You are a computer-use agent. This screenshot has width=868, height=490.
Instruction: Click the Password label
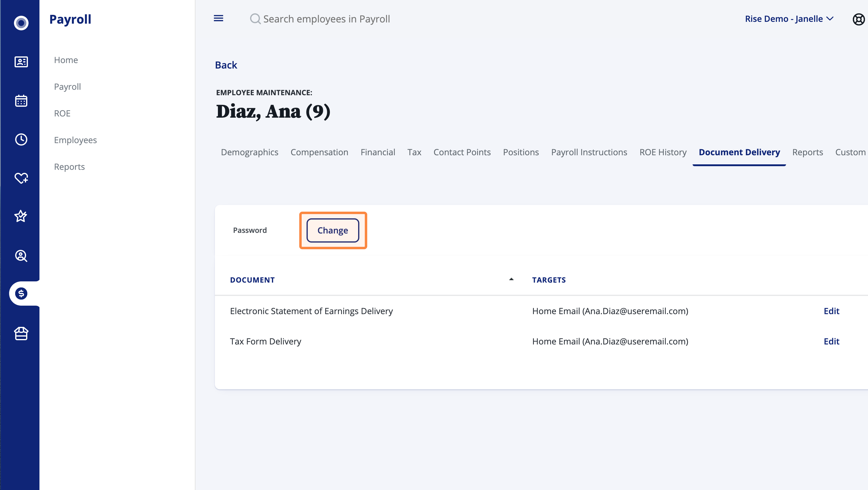click(x=250, y=230)
